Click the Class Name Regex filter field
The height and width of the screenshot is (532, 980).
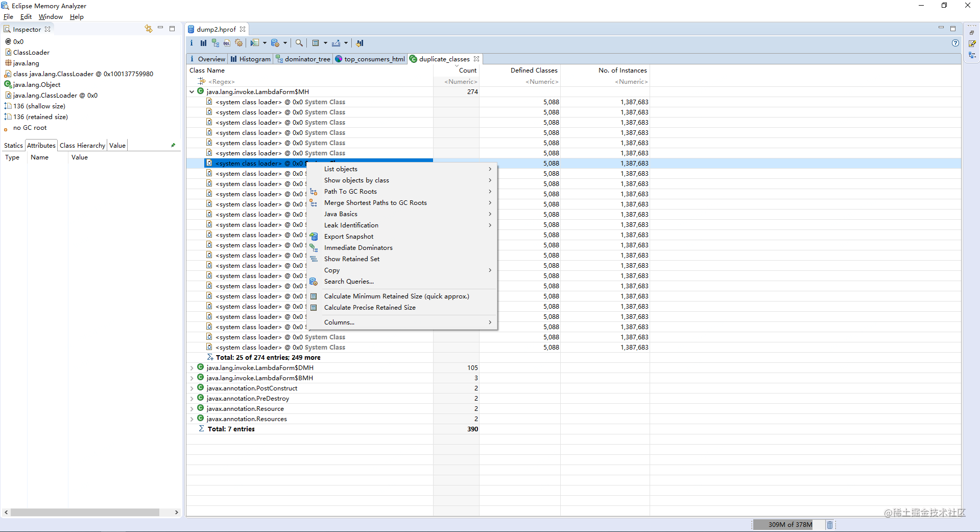310,82
